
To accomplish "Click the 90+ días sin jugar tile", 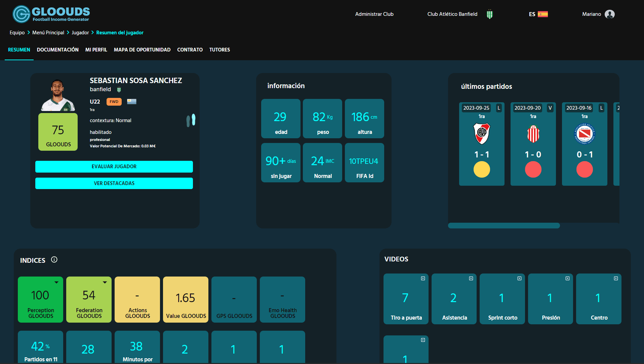I will point(281,162).
